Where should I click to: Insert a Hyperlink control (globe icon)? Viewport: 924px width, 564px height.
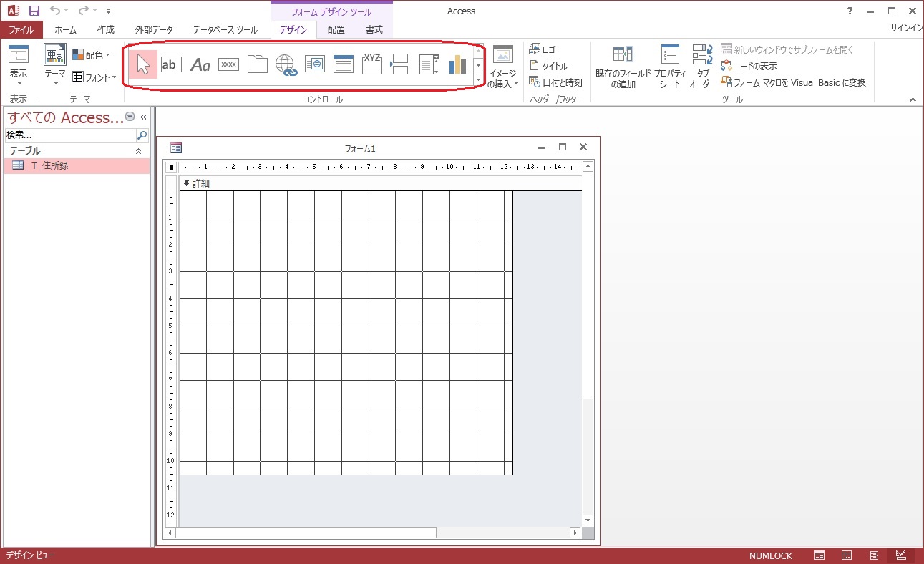[286, 64]
